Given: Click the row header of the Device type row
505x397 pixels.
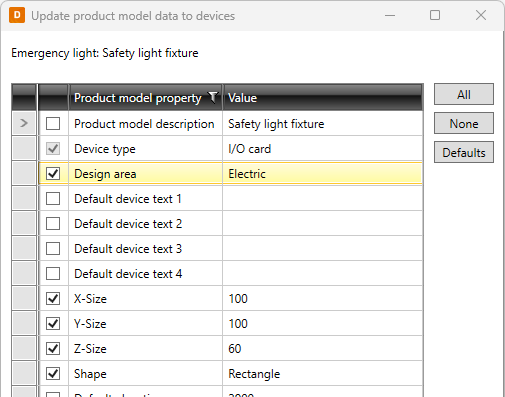Looking at the screenshot, I should (x=24, y=149).
